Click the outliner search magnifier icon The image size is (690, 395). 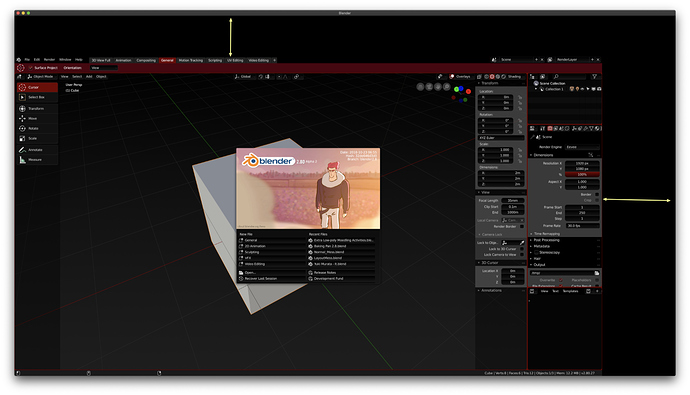[x=556, y=77]
